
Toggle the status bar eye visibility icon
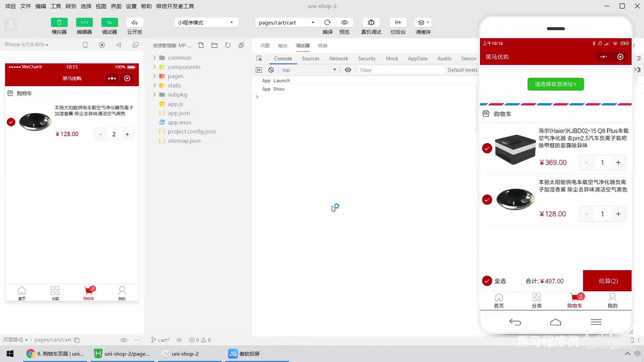pos(124,340)
